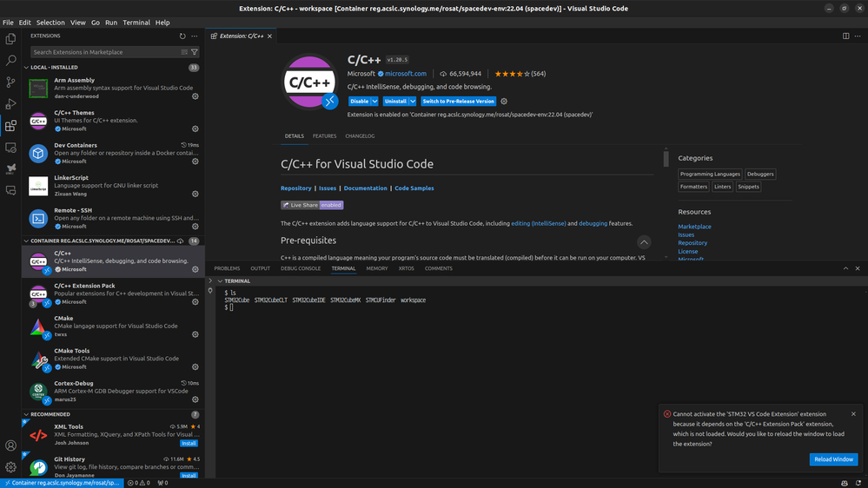This screenshot has height=488, width=868.
Task: Open the Search view in activity bar
Action: (10, 60)
